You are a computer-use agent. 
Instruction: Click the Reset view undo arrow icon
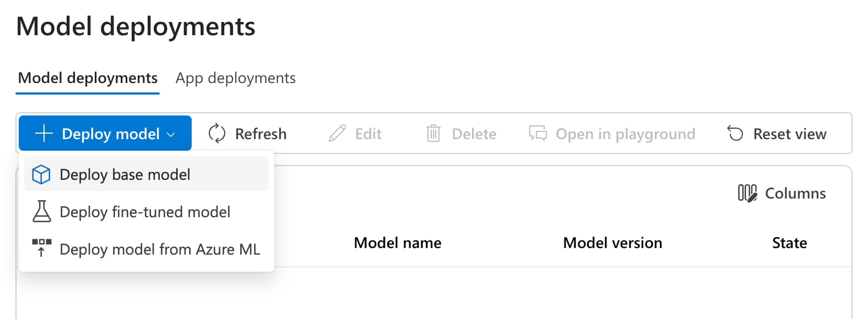(735, 134)
